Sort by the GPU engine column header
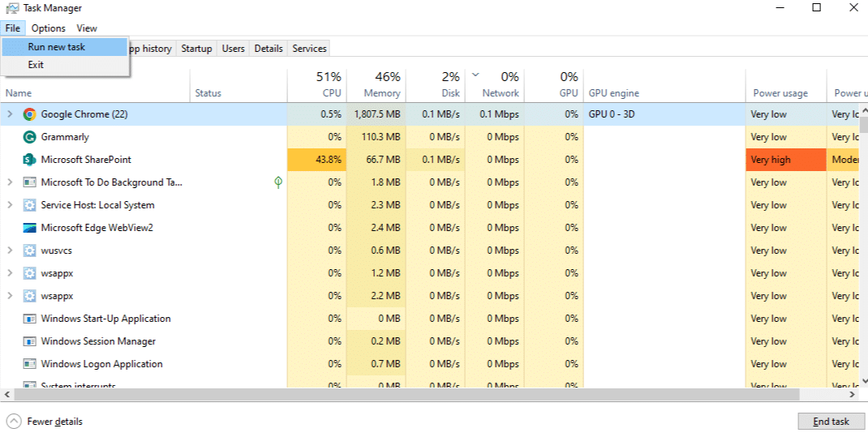This screenshot has width=868, height=437. coord(664,86)
